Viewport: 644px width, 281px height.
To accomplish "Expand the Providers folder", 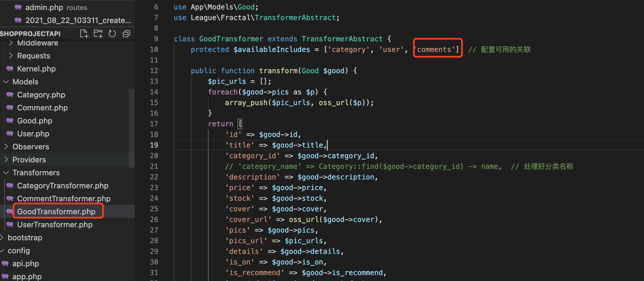I will point(6,160).
